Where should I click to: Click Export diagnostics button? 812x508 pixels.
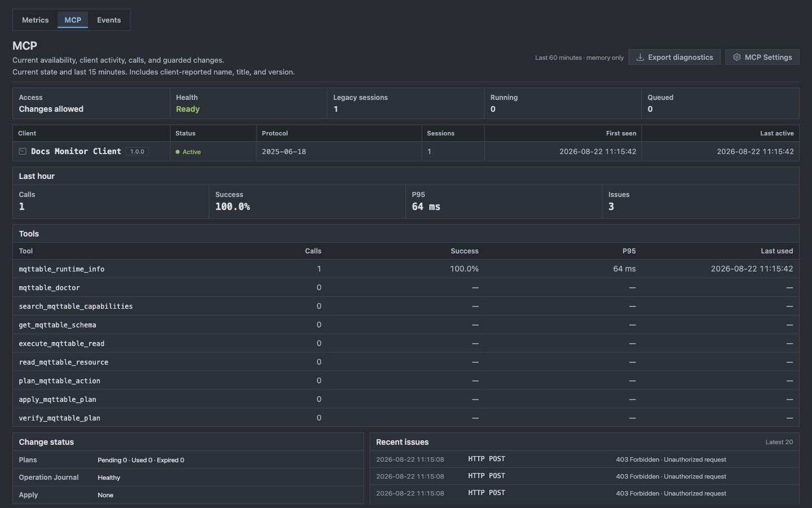[x=674, y=57]
